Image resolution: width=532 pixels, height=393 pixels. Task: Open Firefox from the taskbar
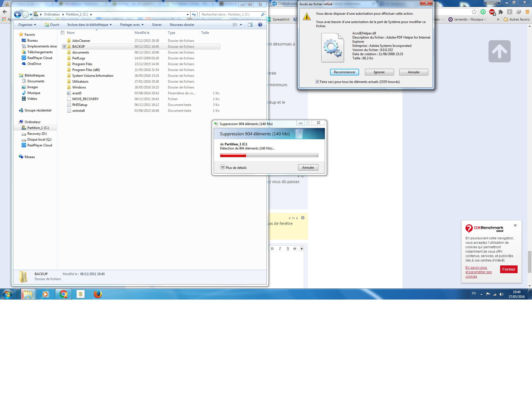coord(98,294)
